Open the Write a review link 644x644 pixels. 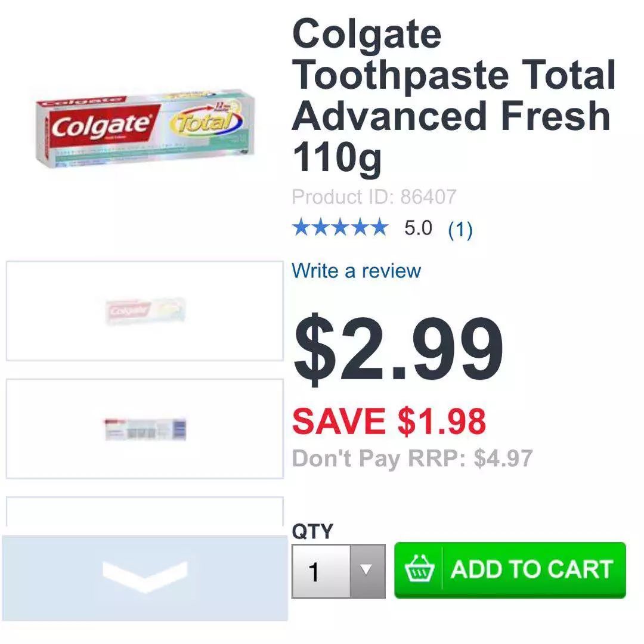click(x=356, y=271)
